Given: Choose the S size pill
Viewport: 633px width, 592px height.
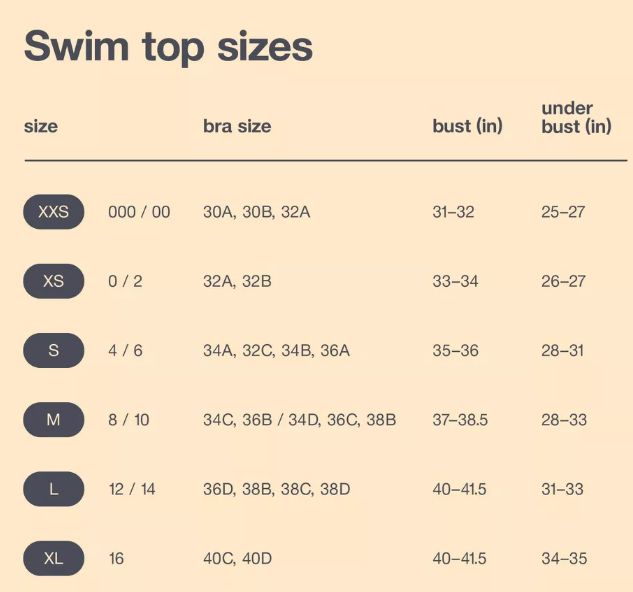Looking at the screenshot, I should coord(54,351).
